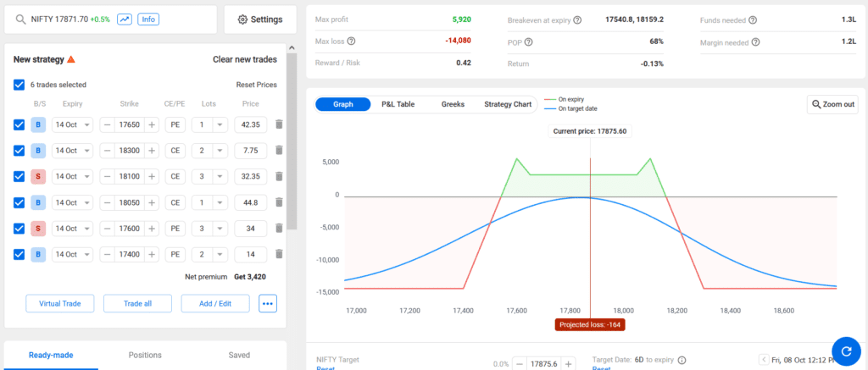Switch to the Positions tab
This screenshot has height=370, width=868.
[145, 355]
